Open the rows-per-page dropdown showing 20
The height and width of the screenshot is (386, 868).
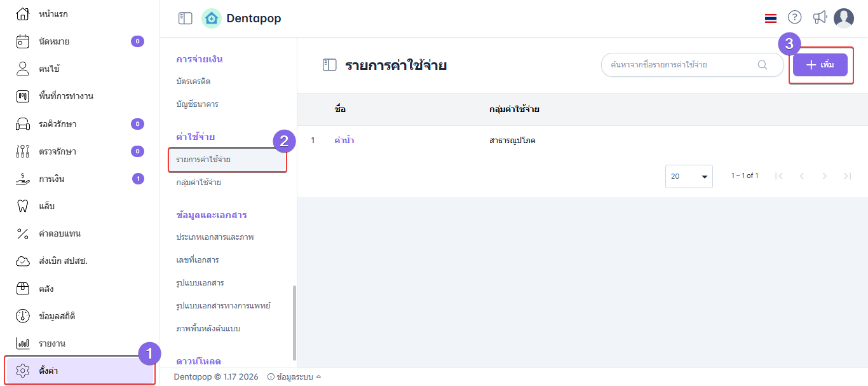689,176
